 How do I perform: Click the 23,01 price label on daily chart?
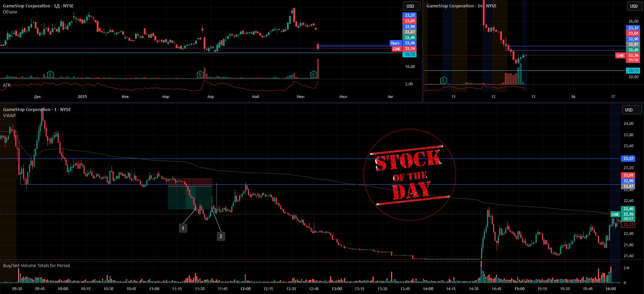click(x=410, y=21)
